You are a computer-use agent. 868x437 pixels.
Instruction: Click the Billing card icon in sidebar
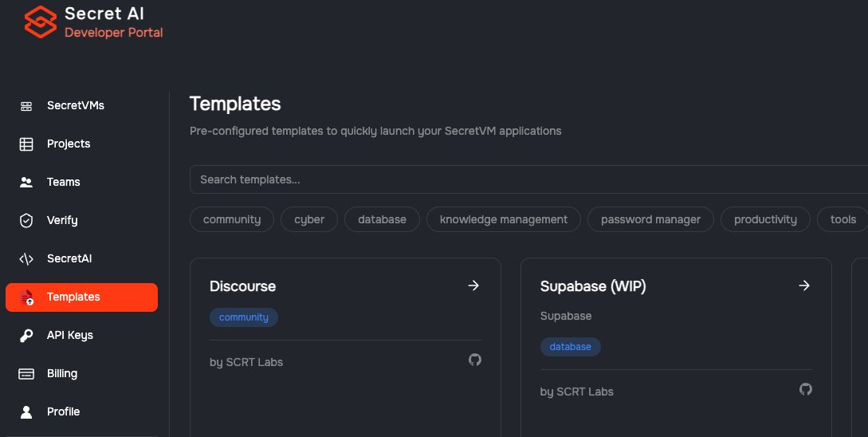[26, 374]
